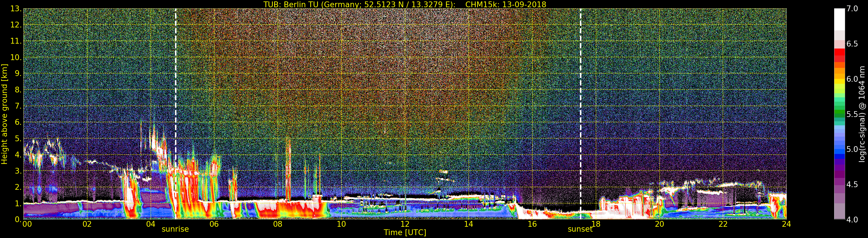
Task: Click the white dashed sunrise line
Action: pyautogui.click(x=176, y=114)
